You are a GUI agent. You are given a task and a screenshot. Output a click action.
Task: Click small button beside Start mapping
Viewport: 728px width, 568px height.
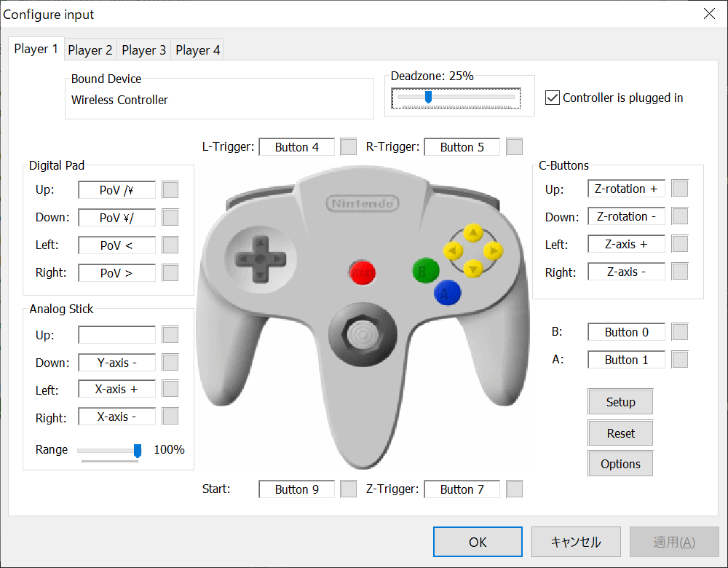349,489
